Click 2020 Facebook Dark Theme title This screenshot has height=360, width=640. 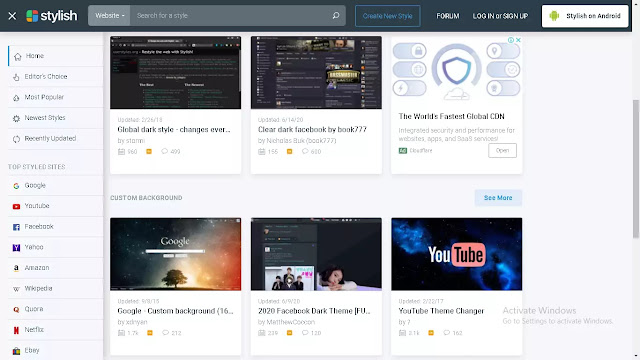click(x=314, y=311)
